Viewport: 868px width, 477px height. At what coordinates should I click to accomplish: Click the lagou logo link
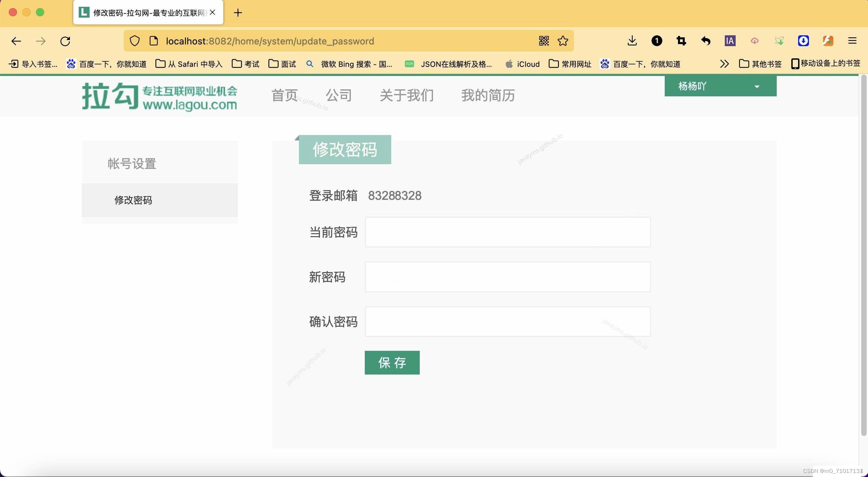coord(159,96)
